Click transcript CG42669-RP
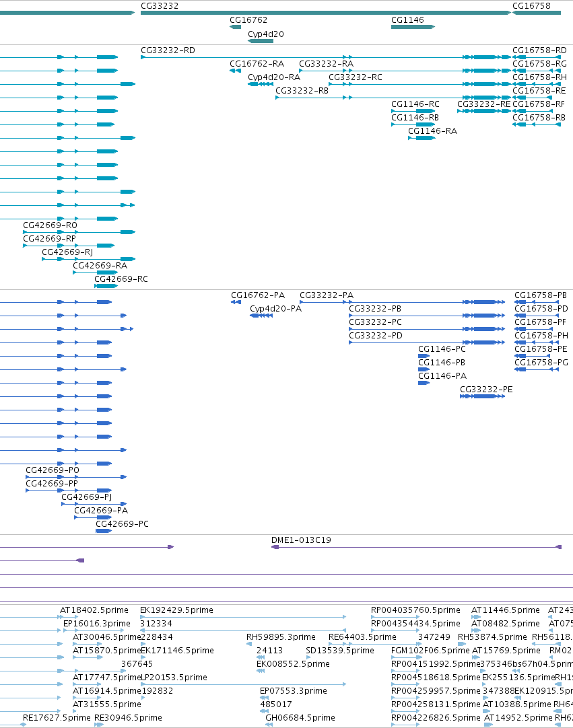This screenshot has width=573, height=728. pos(49,239)
